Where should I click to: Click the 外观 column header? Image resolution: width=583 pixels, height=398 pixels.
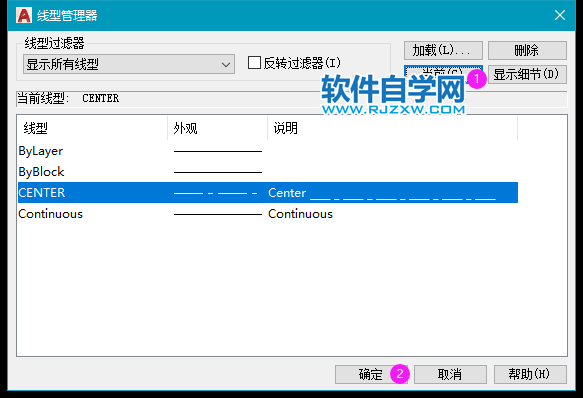tap(218, 128)
